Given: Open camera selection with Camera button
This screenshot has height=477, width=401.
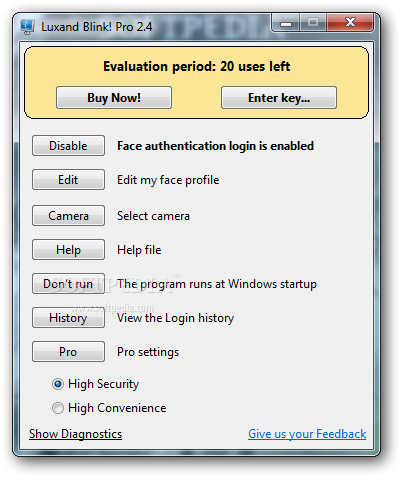Looking at the screenshot, I should [x=68, y=216].
